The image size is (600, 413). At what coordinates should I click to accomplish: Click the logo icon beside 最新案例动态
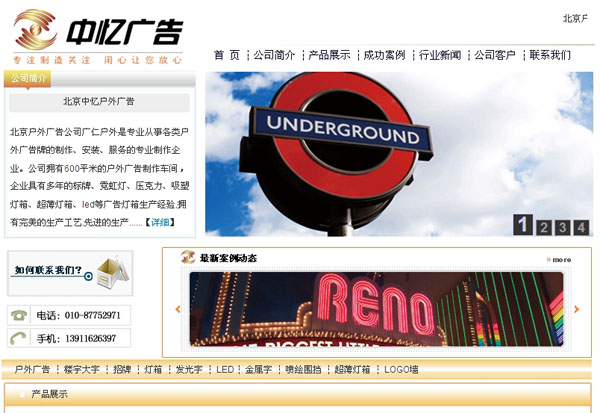point(188,257)
